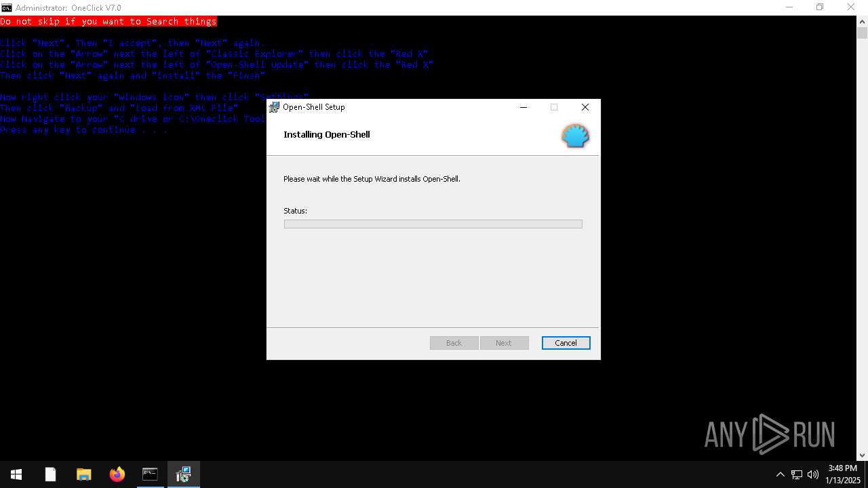Click 'Press any key to continue' console text

pos(83,130)
